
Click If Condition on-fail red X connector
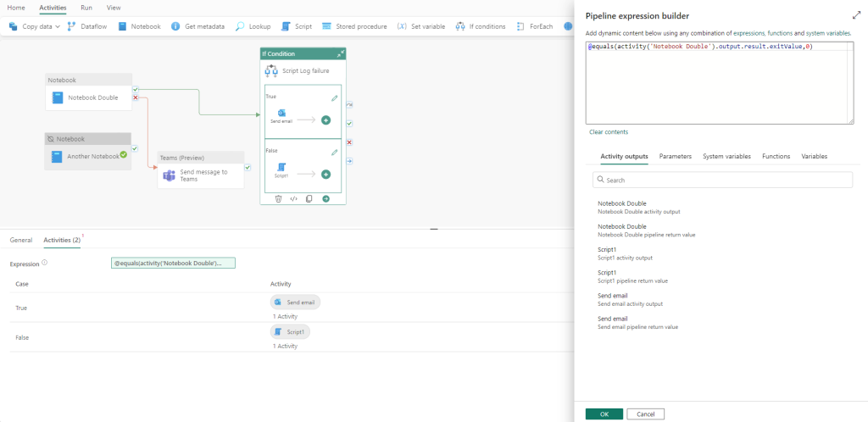coord(349,142)
